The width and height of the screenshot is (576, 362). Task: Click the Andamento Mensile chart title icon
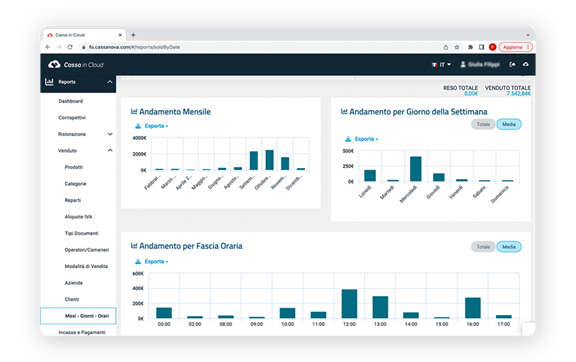134,111
